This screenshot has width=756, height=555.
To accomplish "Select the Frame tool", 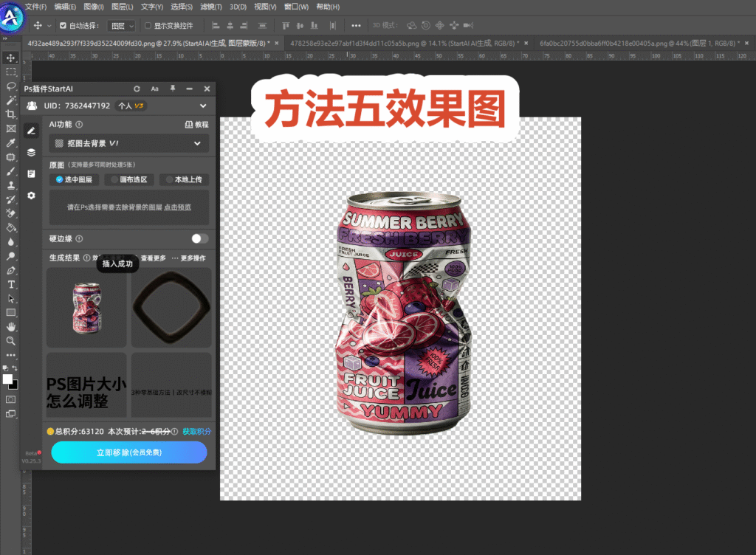I will click(x=10, y=128).
